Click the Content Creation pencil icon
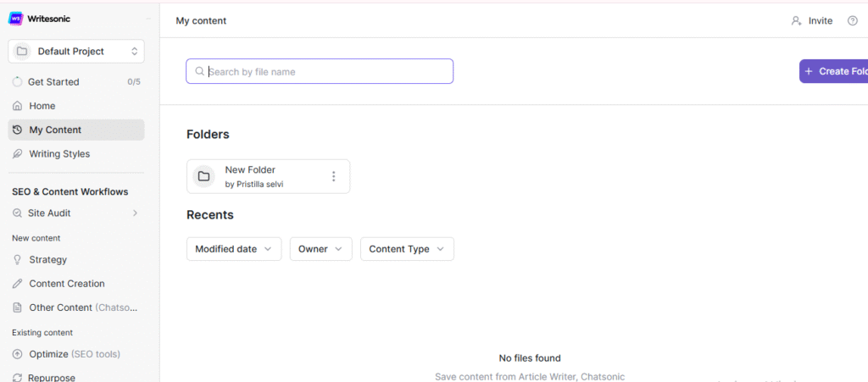This screenshot has height=382, width=868. [17, 284]
